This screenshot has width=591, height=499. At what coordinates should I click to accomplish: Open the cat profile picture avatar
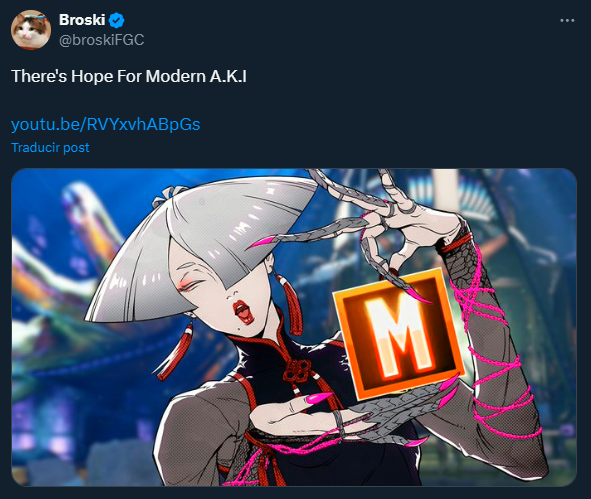click(x=31, y=30)
